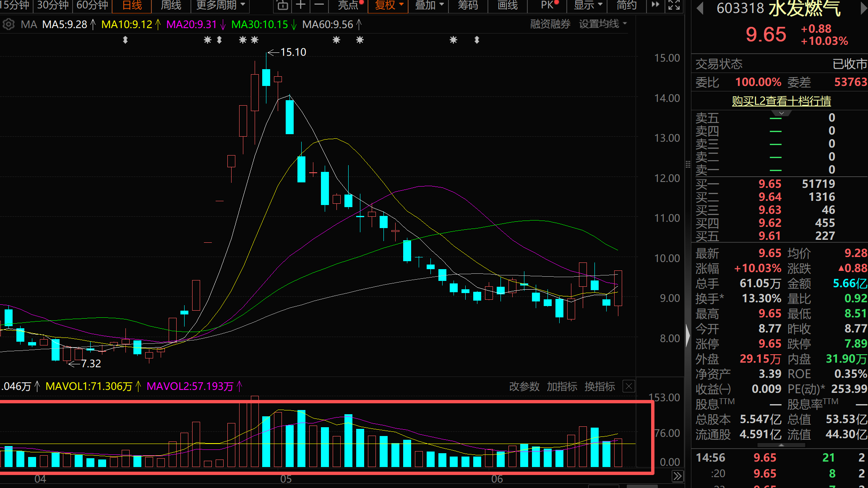Toggle 筹码 chip distribution view
Image resolution: width=868 pixels, height=488 pixels.
pyautogui.click(x=468, y=5)
